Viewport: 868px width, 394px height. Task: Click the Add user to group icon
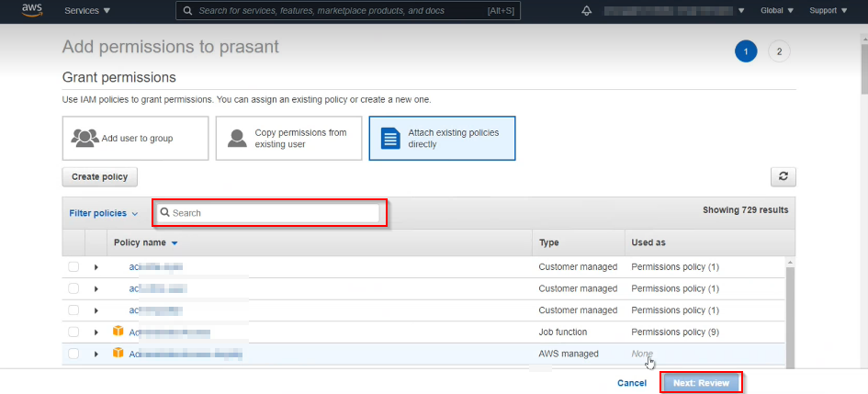click(x=85, y=138)
